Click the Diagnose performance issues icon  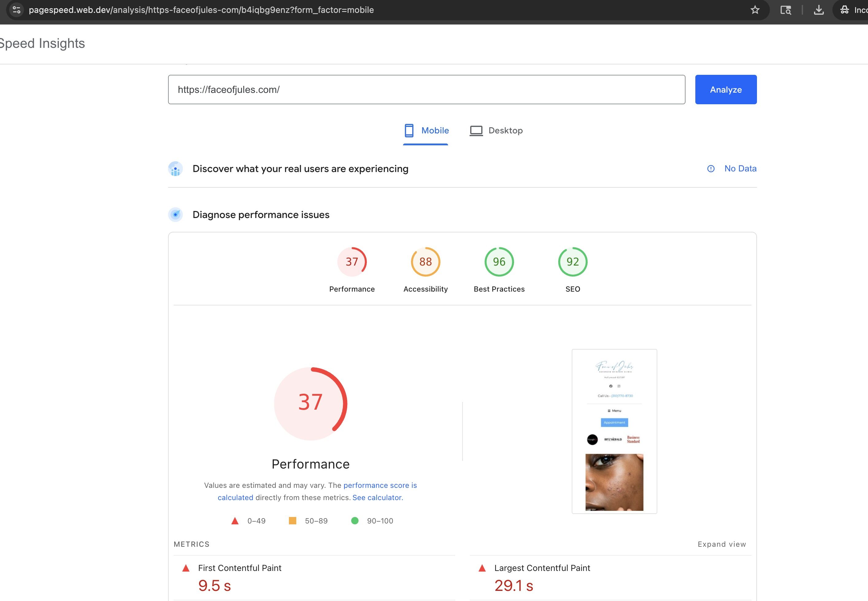tap(175, 215)
